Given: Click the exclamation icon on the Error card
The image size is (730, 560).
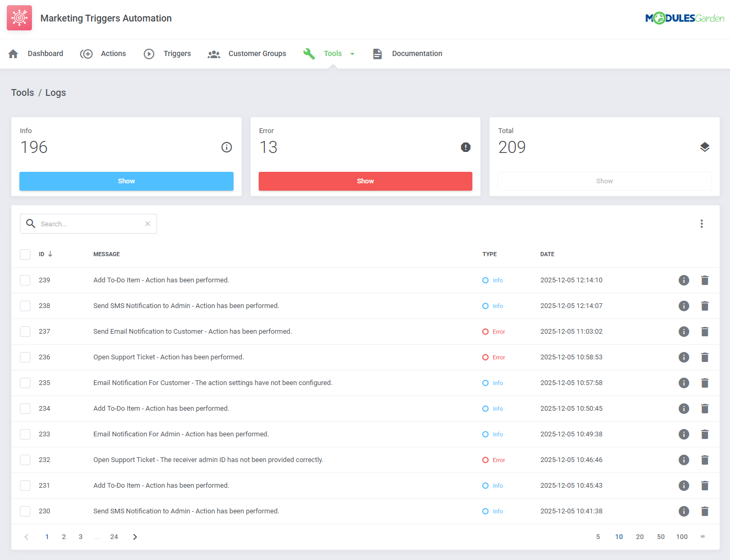Looking at the screenshot, I should [x=466, y=147].
